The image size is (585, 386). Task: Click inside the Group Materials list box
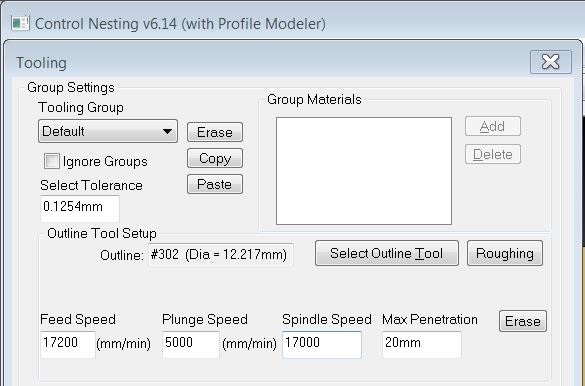(364, 171)
